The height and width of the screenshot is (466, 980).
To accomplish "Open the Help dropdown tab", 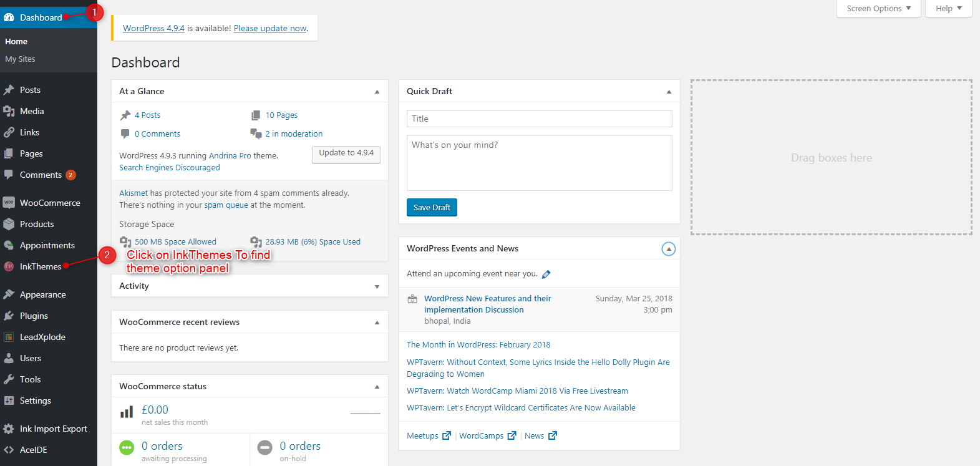I will 948,8.
